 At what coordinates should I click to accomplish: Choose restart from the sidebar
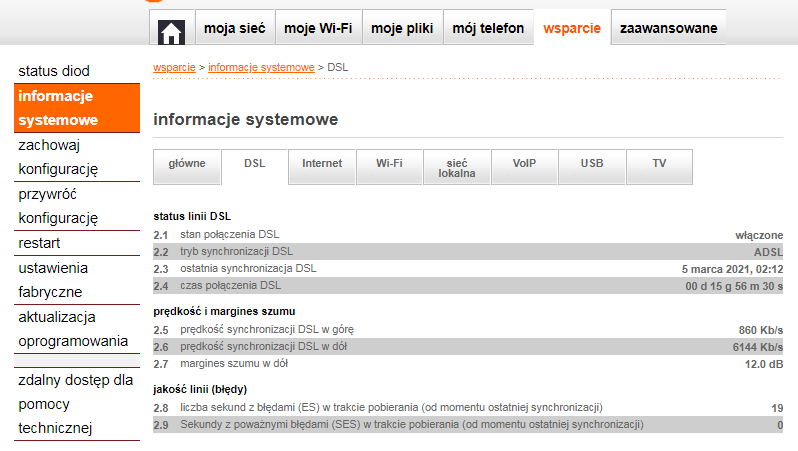pyautogui.click(x=40, y=243)
